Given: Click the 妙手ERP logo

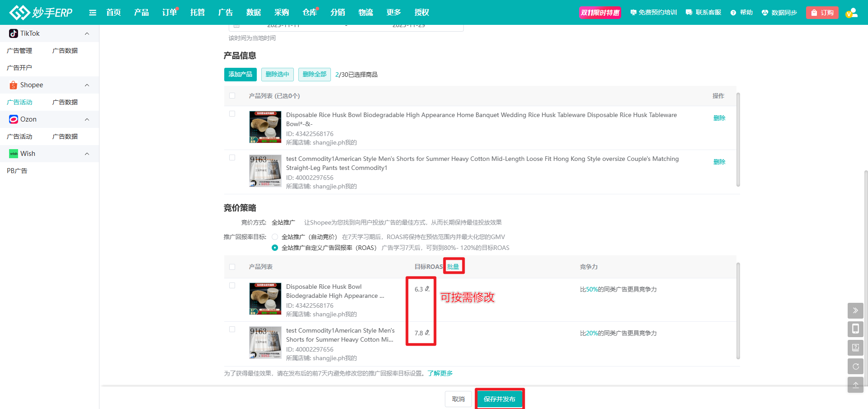Looking at the screenshot, I should [41, 12].
